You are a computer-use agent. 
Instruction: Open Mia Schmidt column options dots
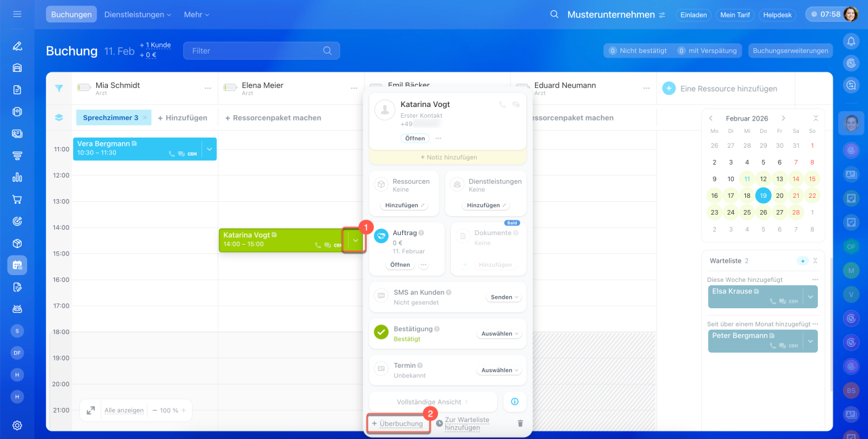point(208,88)
